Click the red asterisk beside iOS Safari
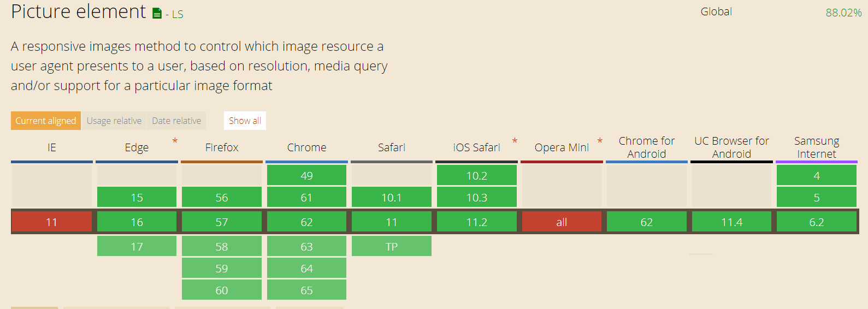Screen dimensions: 868x309 click(515, 141)
